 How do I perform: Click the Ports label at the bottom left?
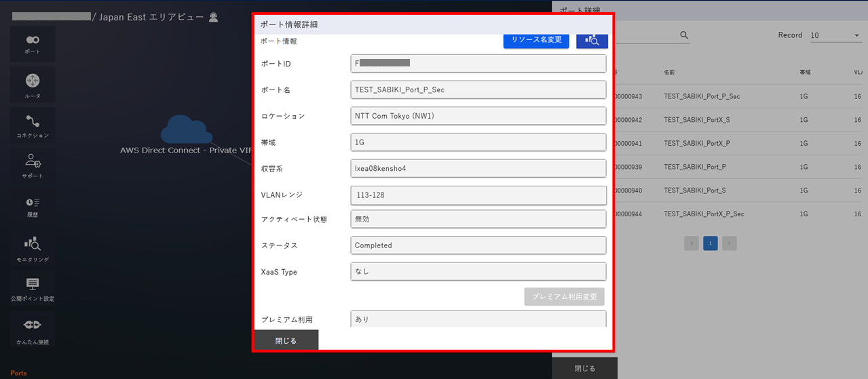[18, 373]
